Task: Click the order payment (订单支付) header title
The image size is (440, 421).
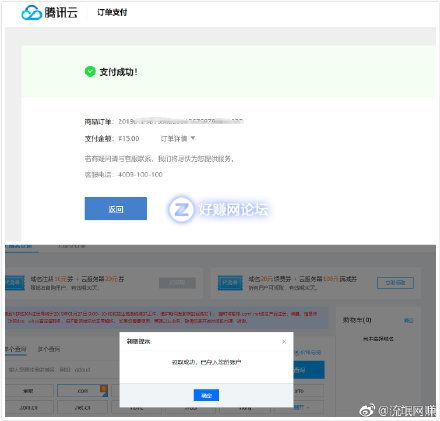Action: click(x=112, y=12)
